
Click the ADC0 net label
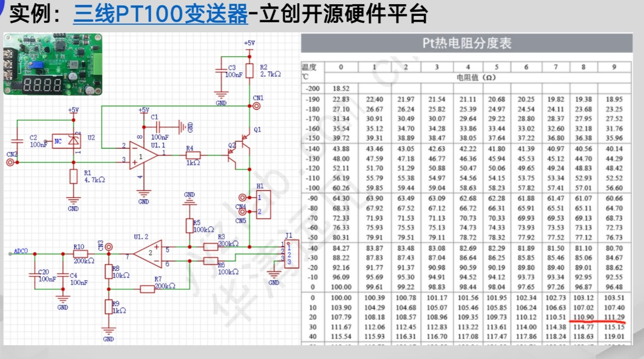[21, 251]
